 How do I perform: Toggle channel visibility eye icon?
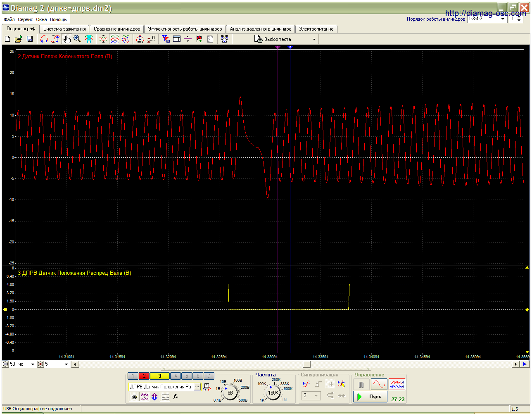pos(134,397)
